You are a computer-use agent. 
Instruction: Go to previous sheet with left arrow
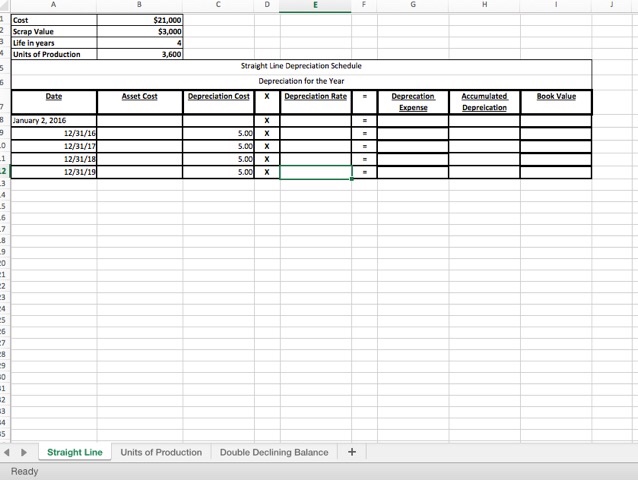7,452
